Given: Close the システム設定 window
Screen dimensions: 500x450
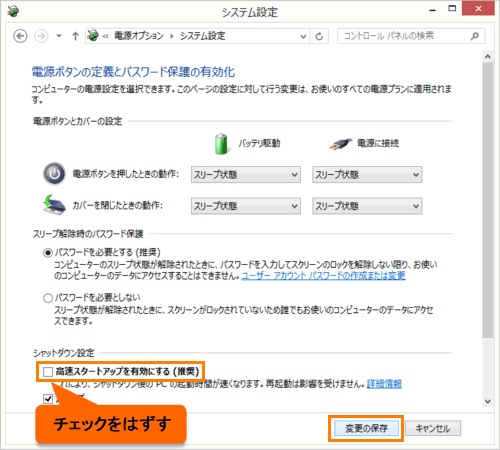Looking at the screenshot, I should pyautogui.click(x=478, y=9).
